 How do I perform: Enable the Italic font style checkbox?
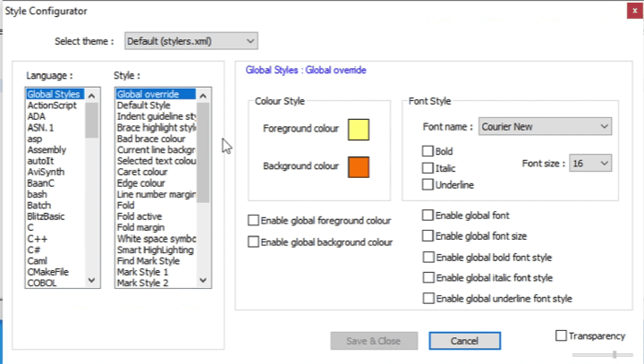[x=428, y=168]
